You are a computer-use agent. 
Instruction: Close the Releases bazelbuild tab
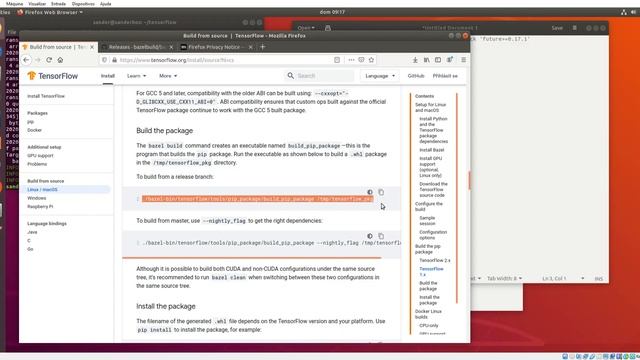171,47
